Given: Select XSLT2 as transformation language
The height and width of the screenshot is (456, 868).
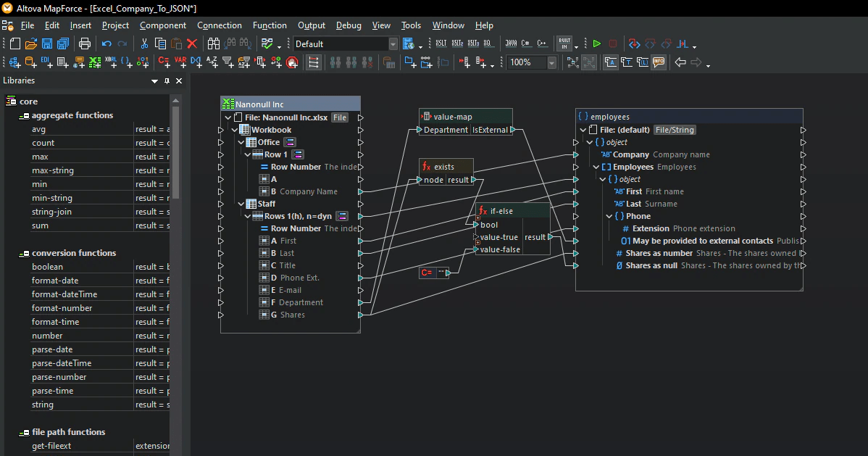Looking at the screenshot, I should [457, 44].
